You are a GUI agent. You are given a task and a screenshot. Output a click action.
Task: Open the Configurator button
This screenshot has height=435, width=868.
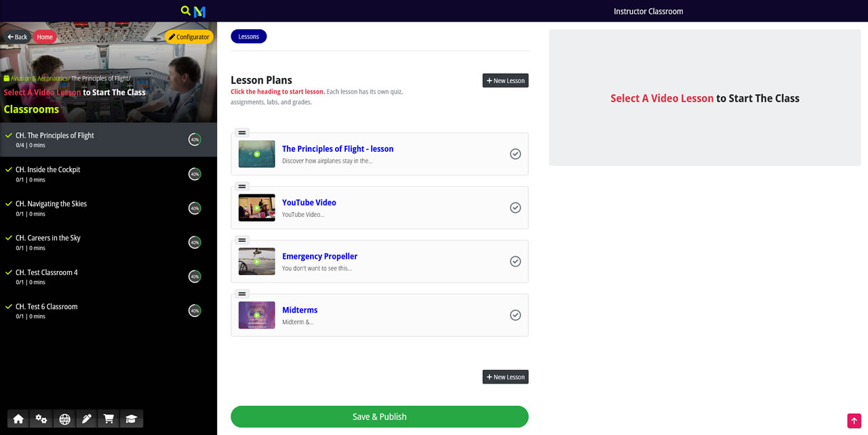click(x=189, y=37)
